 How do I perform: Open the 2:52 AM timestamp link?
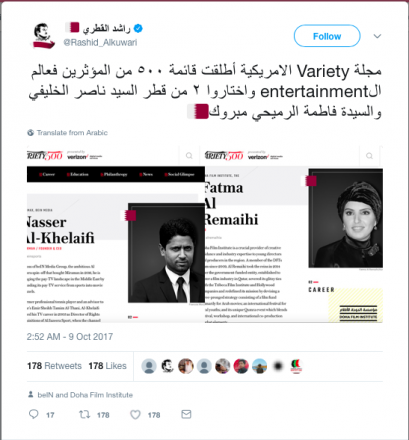click(x=70, y=337)
